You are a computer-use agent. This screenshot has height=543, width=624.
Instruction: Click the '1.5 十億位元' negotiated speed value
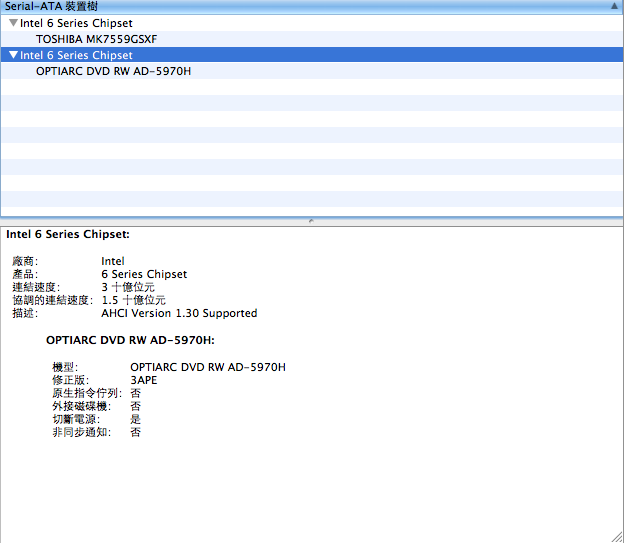(133, 300)
